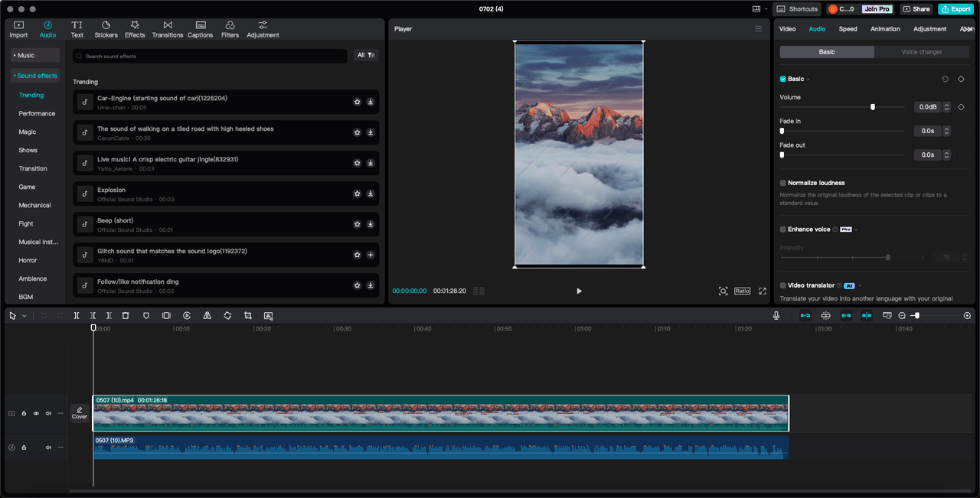The width and height of the screenshot is (980, 498).
Task: Collapse the Sound effects category
Action: point(34,76)
